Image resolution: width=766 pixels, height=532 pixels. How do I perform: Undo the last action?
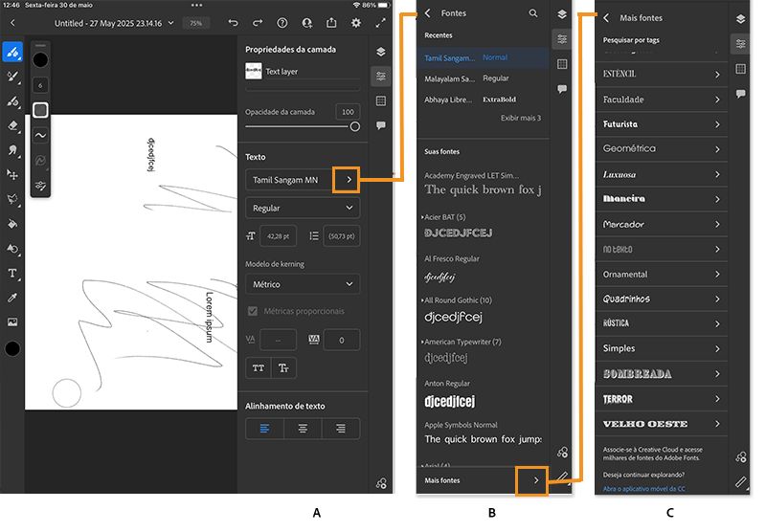click(233, 23)
